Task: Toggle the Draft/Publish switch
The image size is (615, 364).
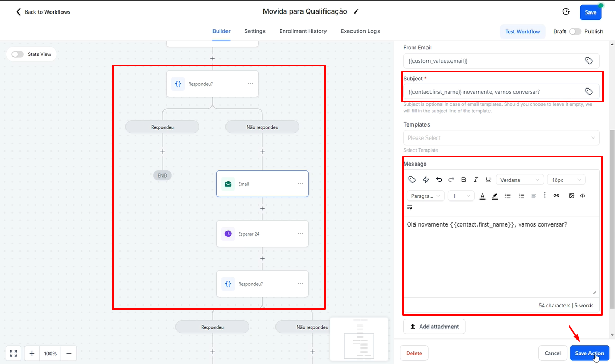Action: [575, 32]
